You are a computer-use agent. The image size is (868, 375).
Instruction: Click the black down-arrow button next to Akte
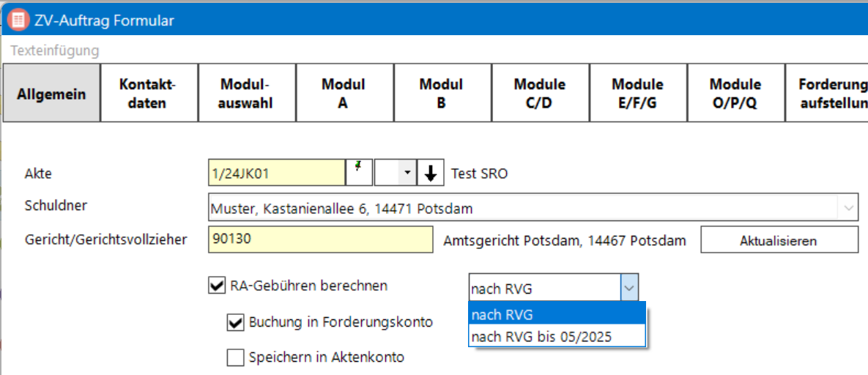coord(431,174)
